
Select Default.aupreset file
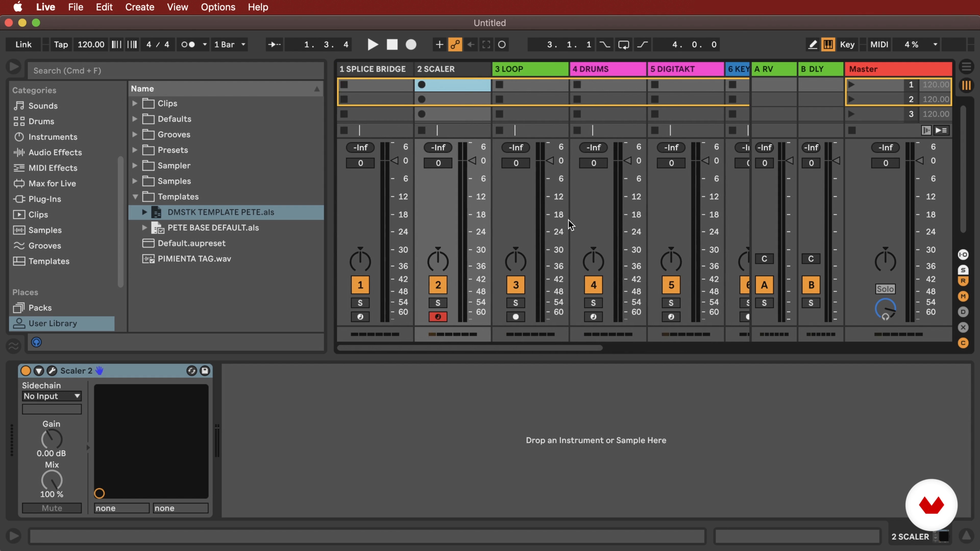click(191, 243)
